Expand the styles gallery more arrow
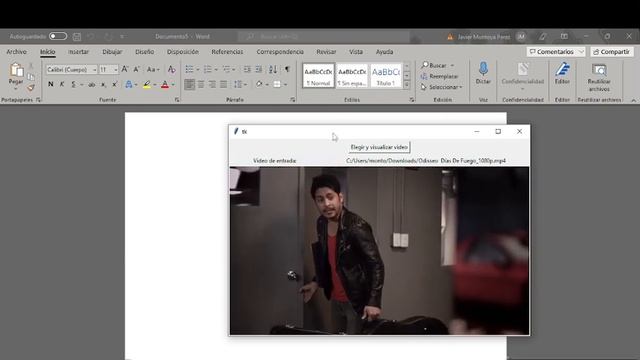Image resolution: width=640 pixels, height=360 pixels. pos(407,84)
